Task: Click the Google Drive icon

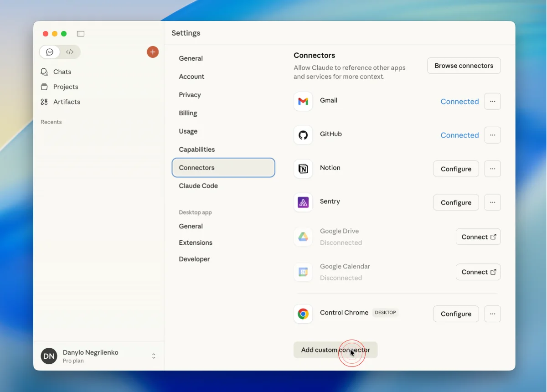Action: [x=303, y=237]
